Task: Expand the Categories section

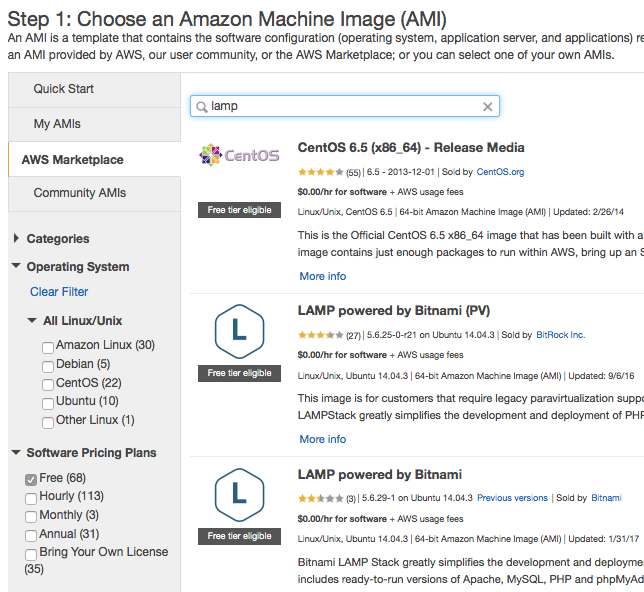Action: pos(17,239)
